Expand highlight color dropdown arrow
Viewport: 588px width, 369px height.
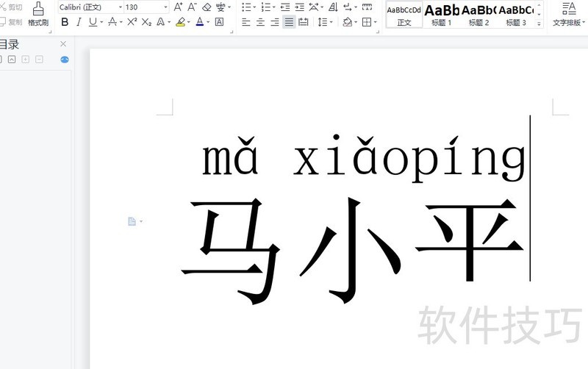tap(189, 22)
